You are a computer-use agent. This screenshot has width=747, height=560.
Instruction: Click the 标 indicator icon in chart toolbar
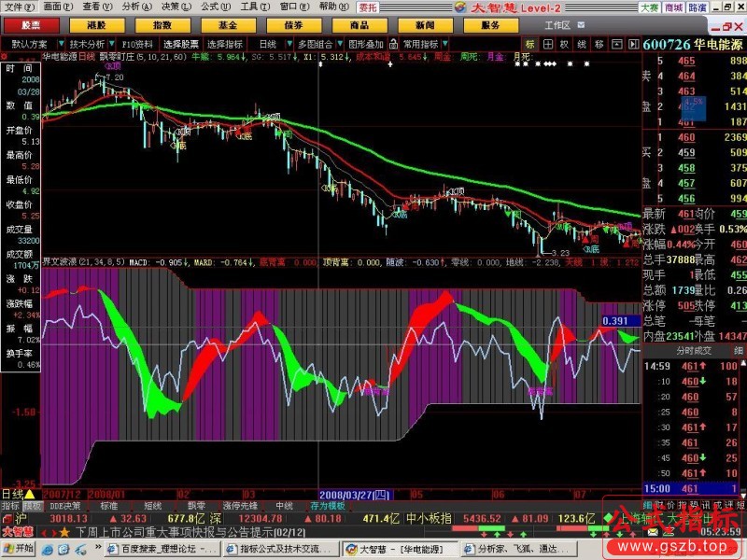click(530, 44)
